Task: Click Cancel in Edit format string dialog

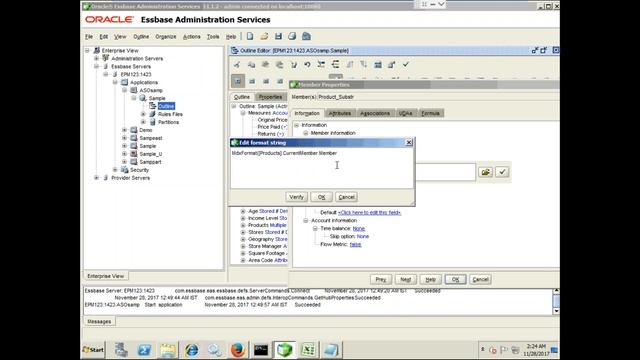Action: point(347,197)
